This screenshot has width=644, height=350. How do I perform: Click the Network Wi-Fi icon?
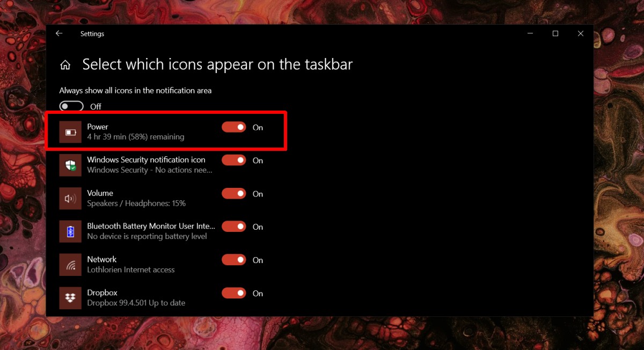click(x=70, y=264)
